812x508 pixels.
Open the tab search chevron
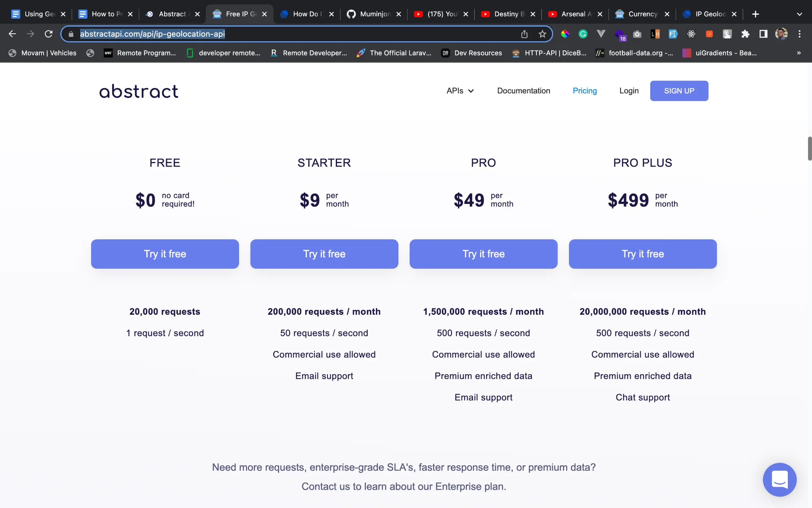799,14
